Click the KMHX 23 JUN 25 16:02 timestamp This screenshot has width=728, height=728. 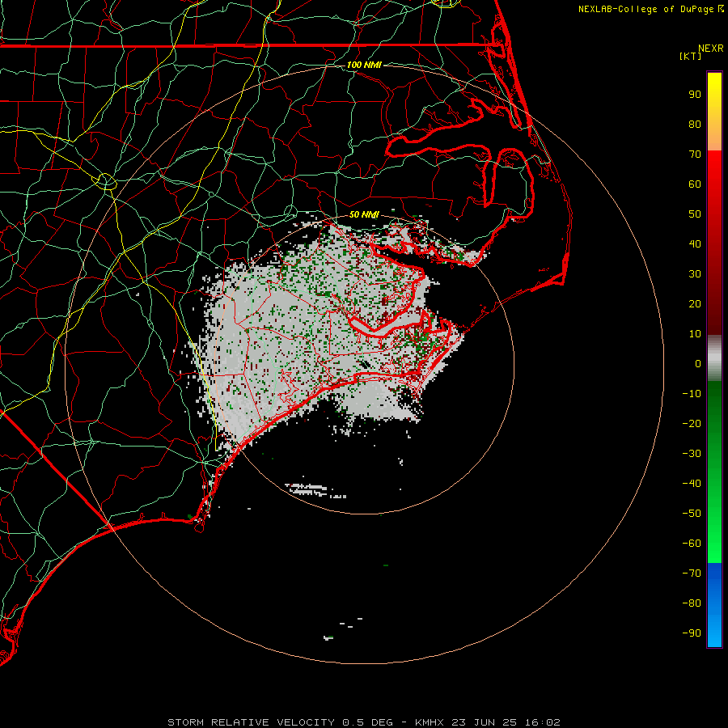(x=488, y=722)
